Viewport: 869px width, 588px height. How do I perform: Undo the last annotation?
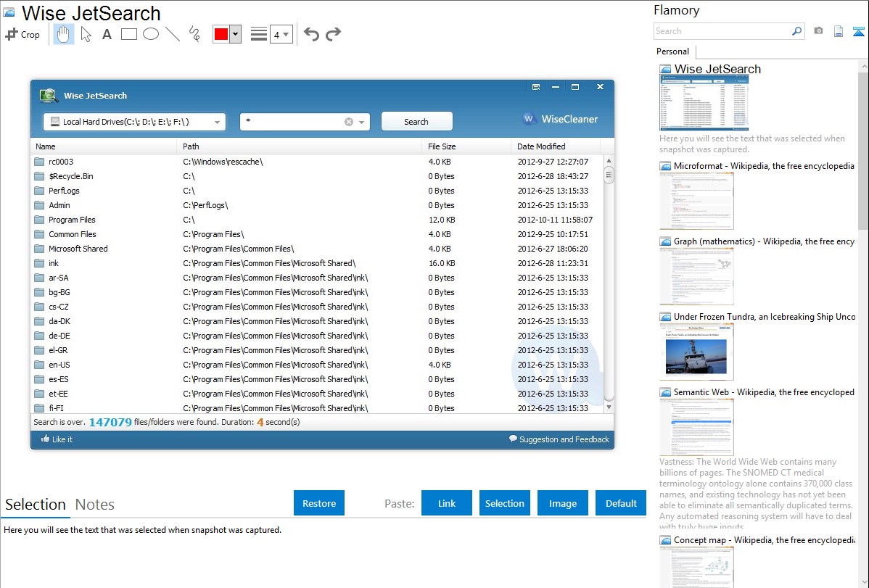tap(311, 34)
